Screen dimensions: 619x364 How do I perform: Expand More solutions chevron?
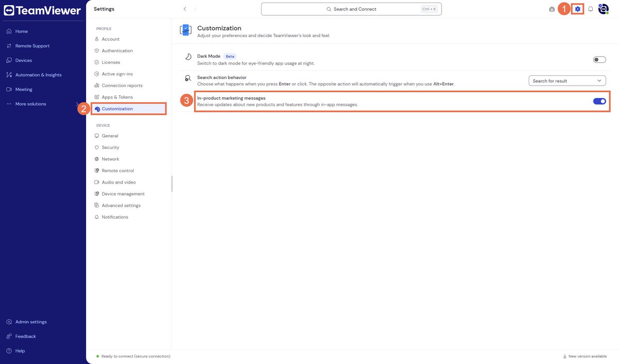coord(77,104)
